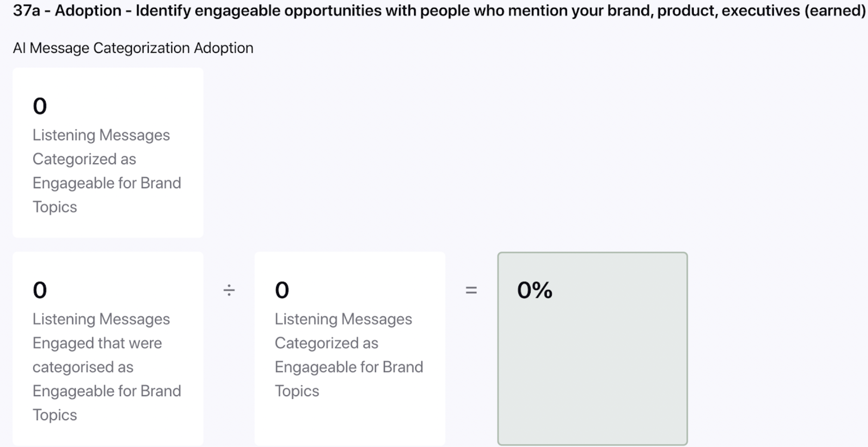868x447 pixels.
Task: Click 'Categorized as' text in the top card
Action: 84,159
